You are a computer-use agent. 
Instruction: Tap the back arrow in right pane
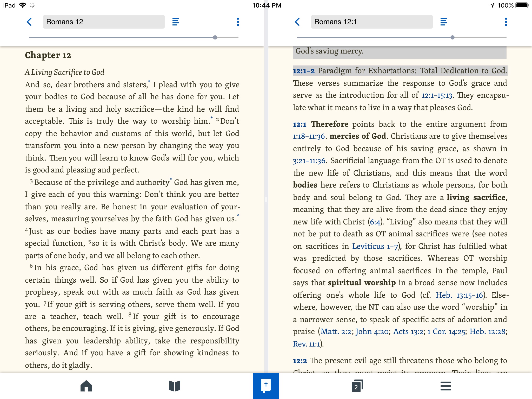click(x=297, y=22)
